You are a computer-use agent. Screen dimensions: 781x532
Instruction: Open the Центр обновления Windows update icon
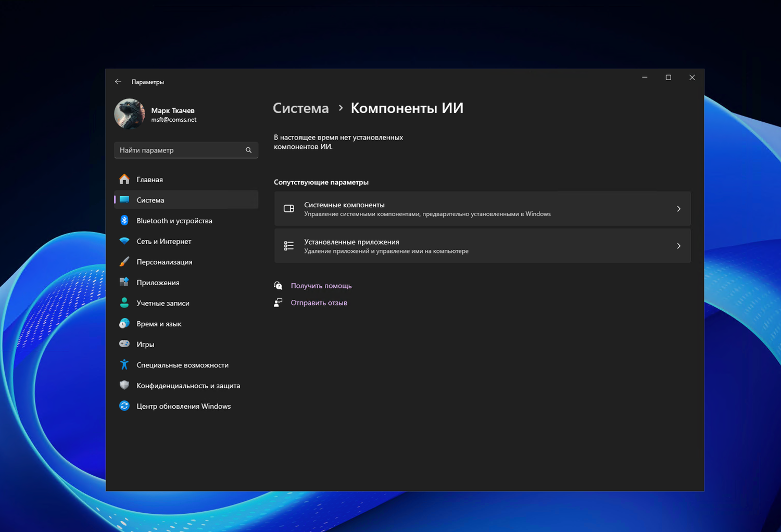(124, 406)
